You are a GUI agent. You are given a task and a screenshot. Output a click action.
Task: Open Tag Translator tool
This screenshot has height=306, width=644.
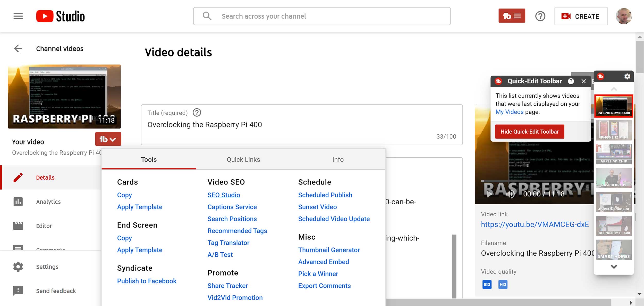228,243
